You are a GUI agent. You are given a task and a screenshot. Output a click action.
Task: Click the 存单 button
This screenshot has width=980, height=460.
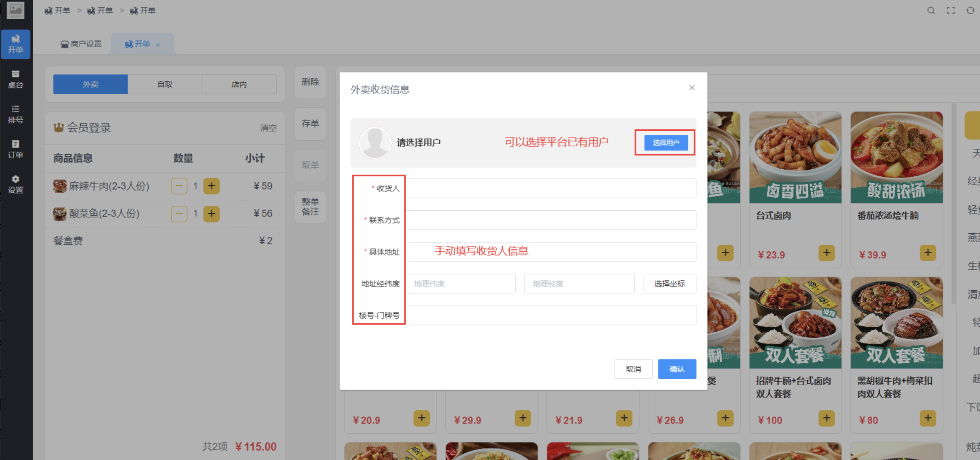coord(310,124)
